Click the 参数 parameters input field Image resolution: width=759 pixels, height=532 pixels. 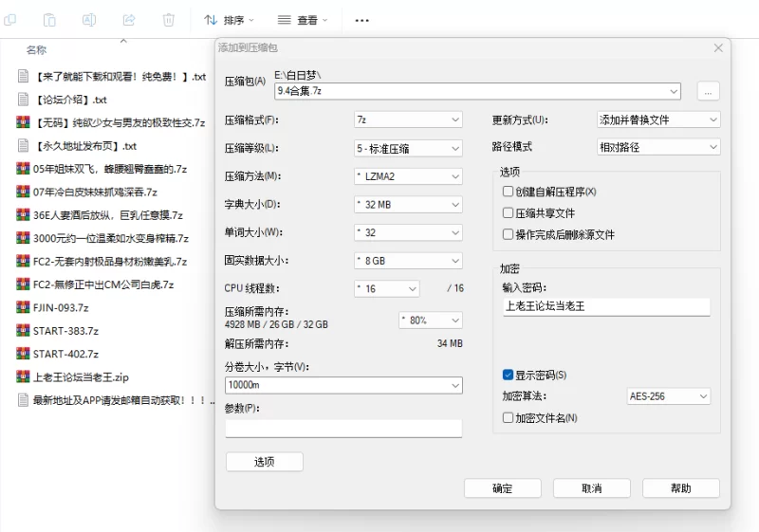point(343,428)
